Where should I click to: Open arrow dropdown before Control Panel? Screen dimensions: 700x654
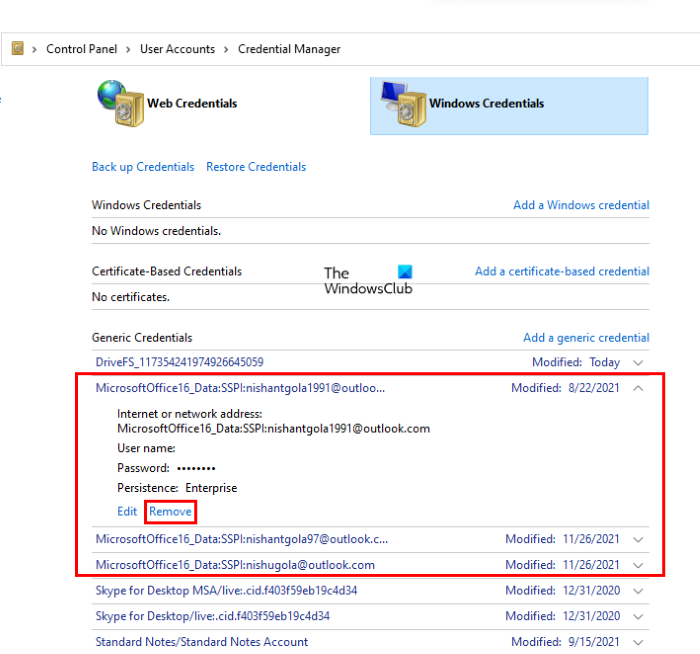coord(34,49)
